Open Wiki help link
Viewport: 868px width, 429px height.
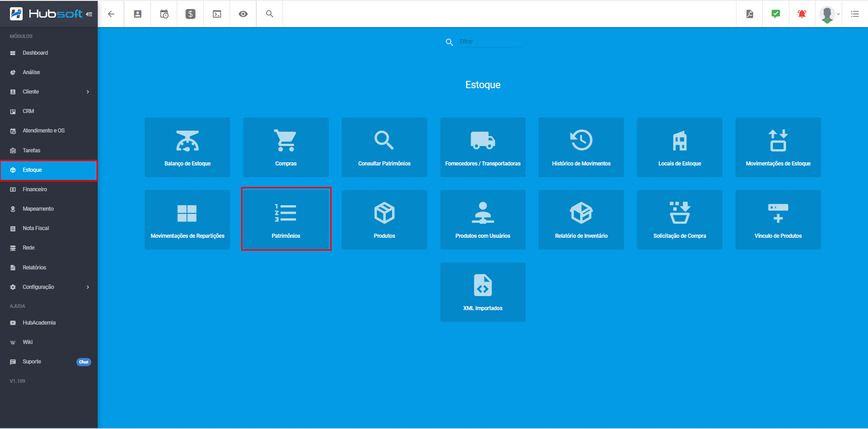(x=49, y=342)
